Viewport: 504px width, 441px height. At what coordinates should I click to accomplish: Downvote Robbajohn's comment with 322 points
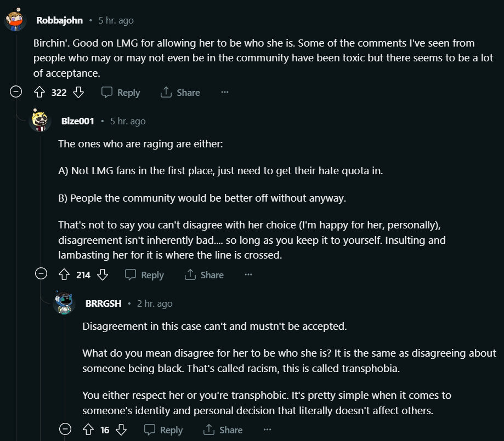pos(78,92)
